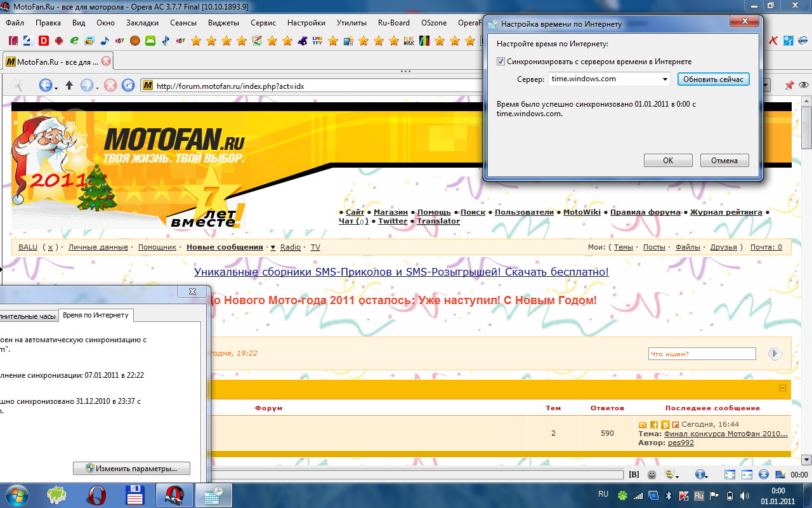Open the MotoWiki link
The height and width of the screenshot is (508, 812).
point(582,212)
